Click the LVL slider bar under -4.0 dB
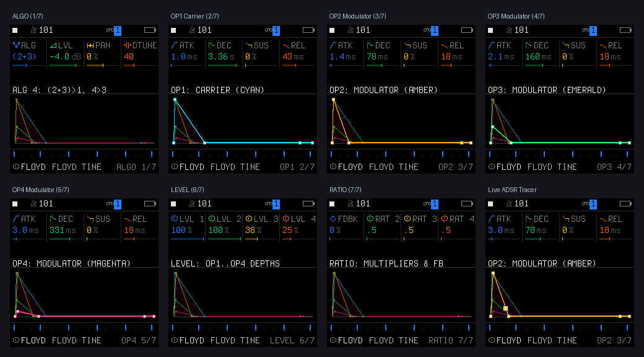The height and width of the screenshot is (357, 644). (x=65, y=66)
